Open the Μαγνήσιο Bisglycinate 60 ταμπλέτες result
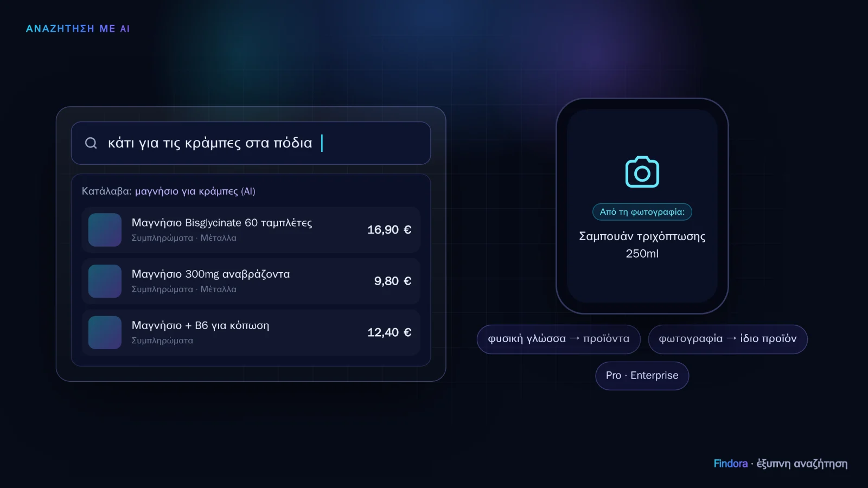The height and width of the screenshot is (488, 868). (x=251, y=230)
